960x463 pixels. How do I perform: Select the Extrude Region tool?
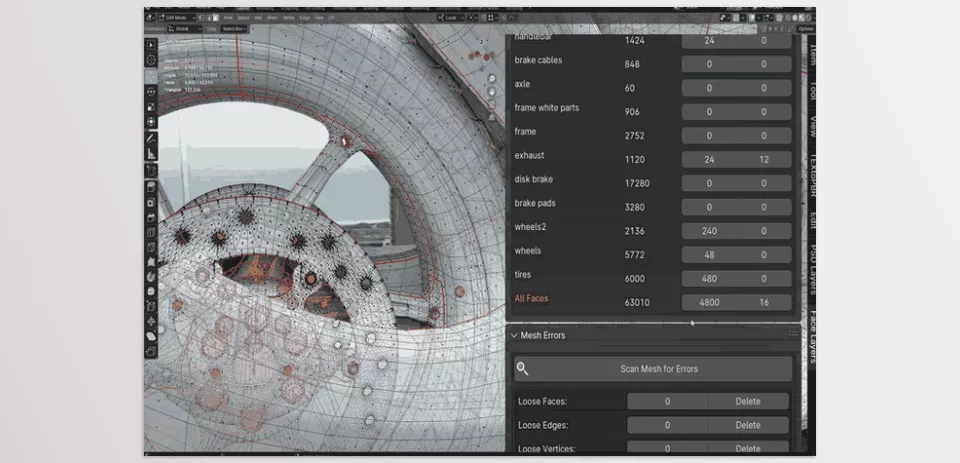(151, 186)
